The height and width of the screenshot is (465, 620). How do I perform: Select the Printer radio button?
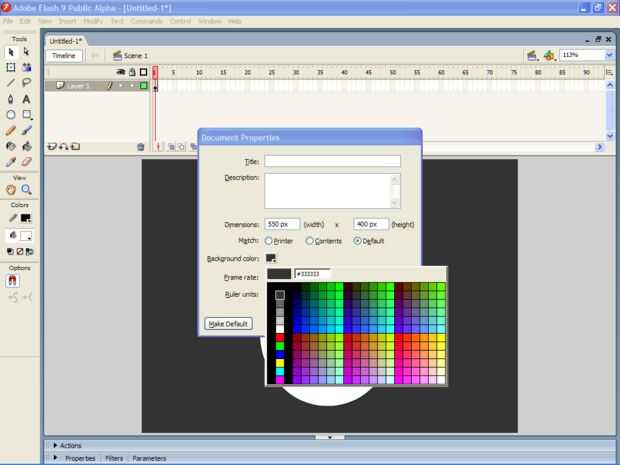tap(268, 240)
